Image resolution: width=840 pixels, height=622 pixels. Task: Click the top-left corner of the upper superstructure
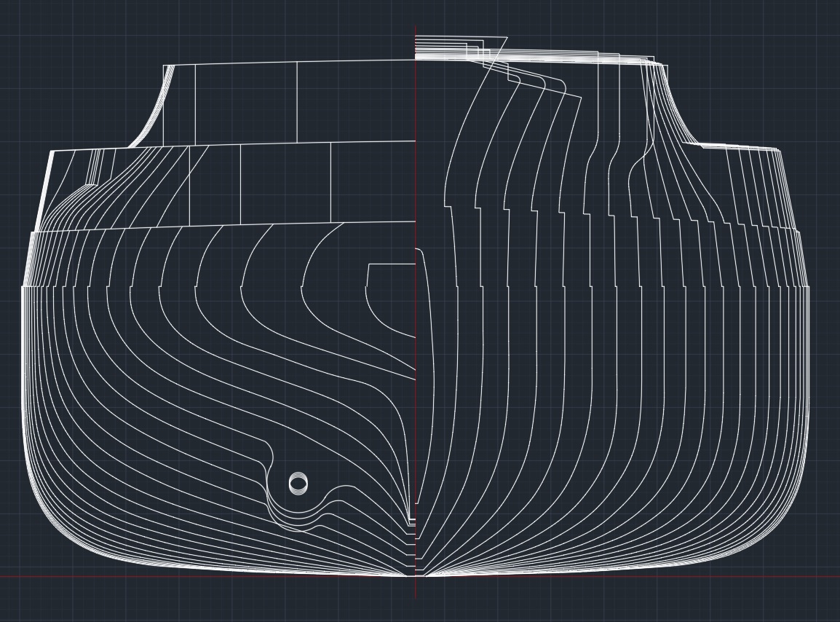(x=165, y=66)
